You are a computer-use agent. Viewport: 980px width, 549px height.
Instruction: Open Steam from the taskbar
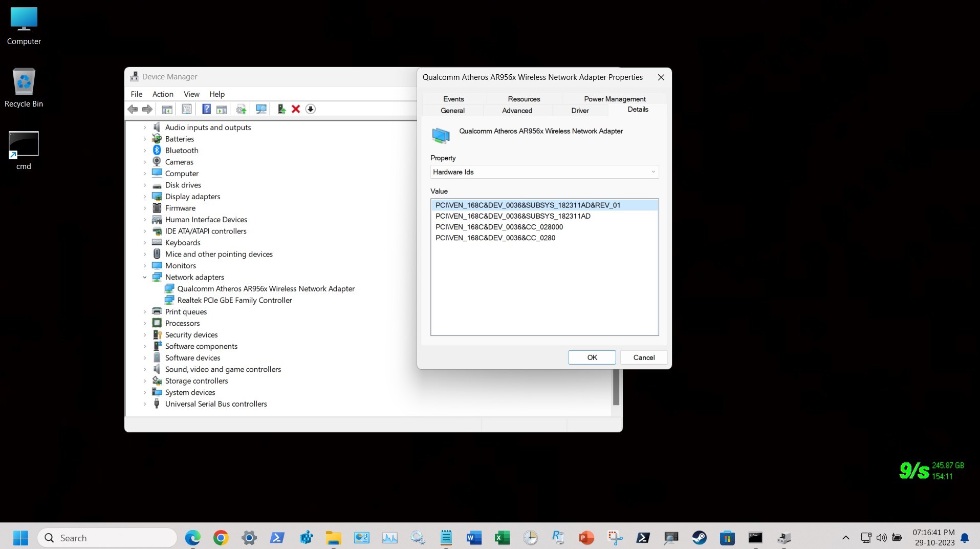click(699, 538)
